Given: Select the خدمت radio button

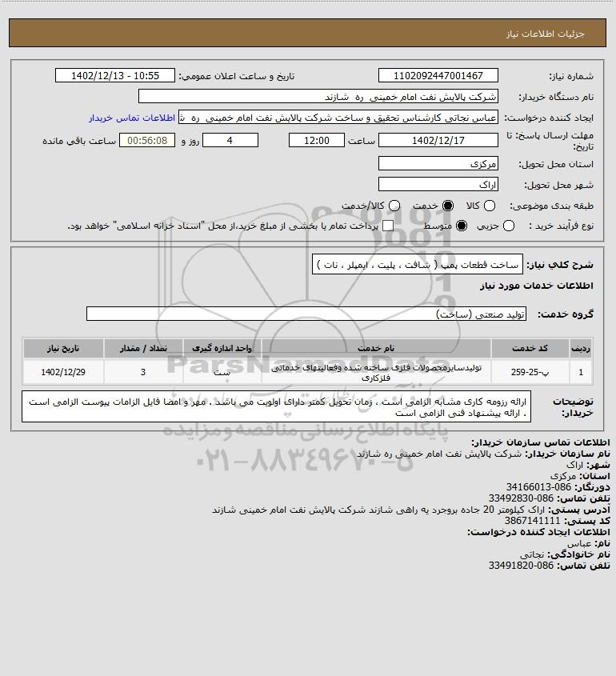Looking at the screenshot, I should tap(448, 206).
